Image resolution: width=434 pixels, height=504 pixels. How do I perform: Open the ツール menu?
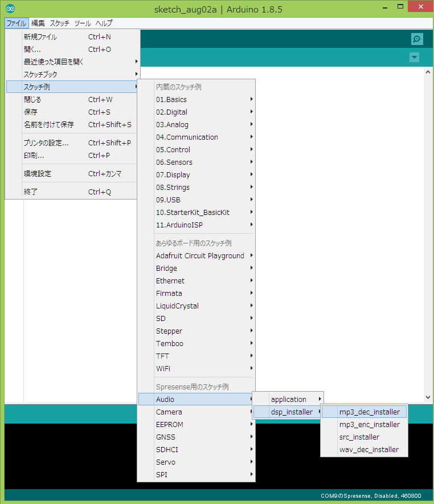tap(83, 23)
